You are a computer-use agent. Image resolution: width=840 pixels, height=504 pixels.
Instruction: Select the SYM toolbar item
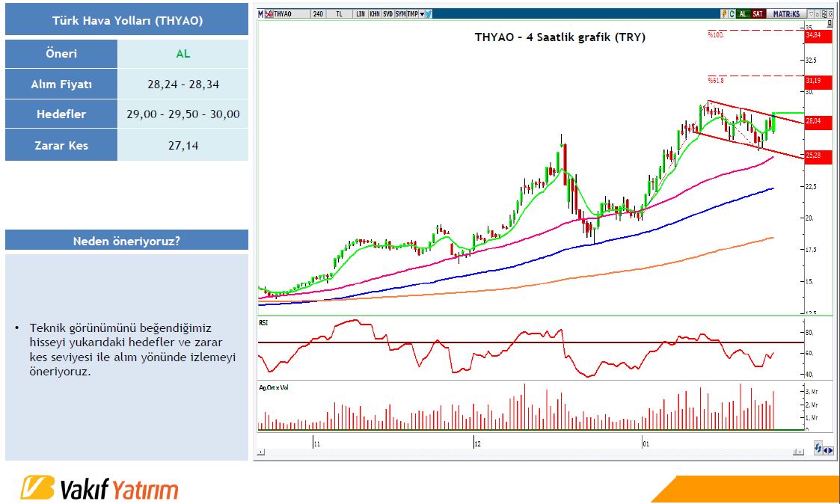(400, 13)
